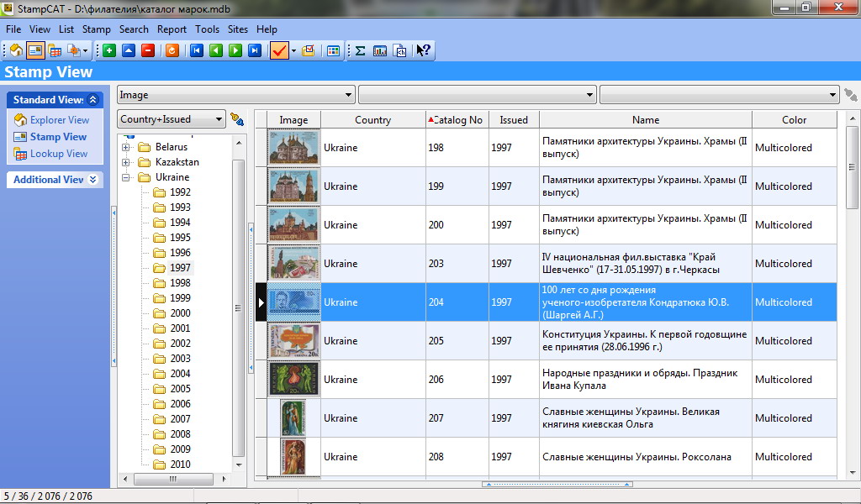
Task: Collapse the Ukraine tree node
Action: point(126,177)
